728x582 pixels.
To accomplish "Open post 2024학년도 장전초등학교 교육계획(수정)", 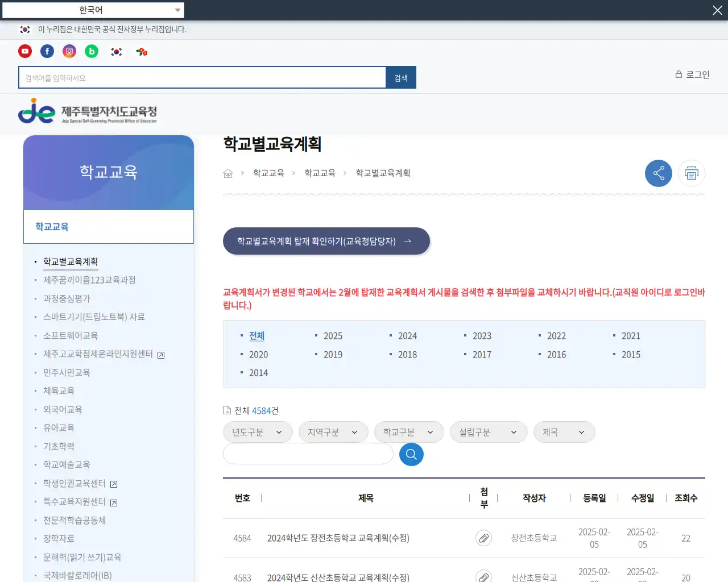I will tap(338, 538).
